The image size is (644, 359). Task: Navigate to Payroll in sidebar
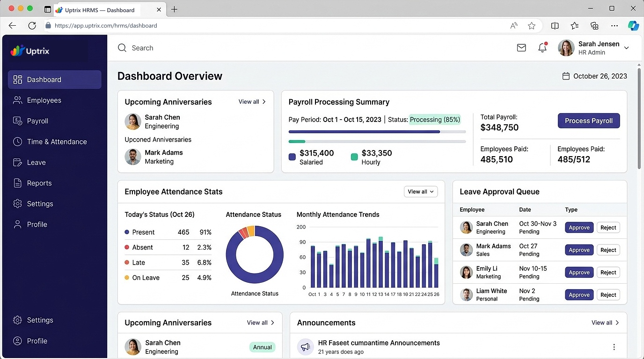55,121
